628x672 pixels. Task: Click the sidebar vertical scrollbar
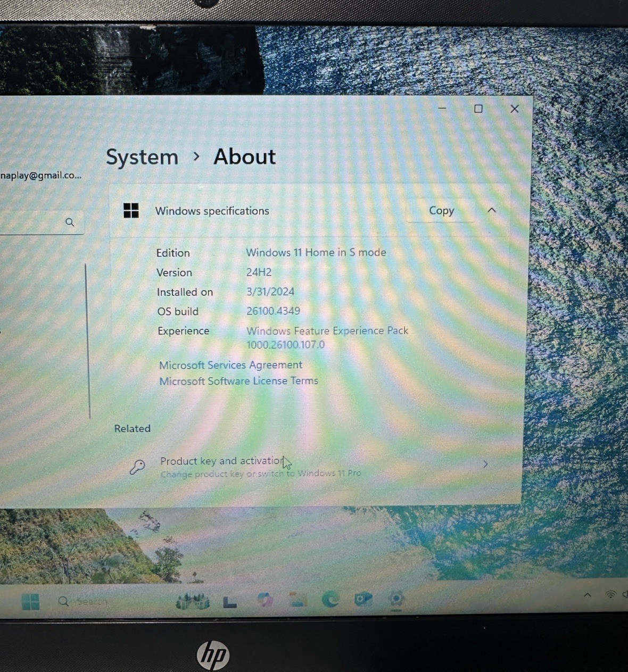[88, 341]
